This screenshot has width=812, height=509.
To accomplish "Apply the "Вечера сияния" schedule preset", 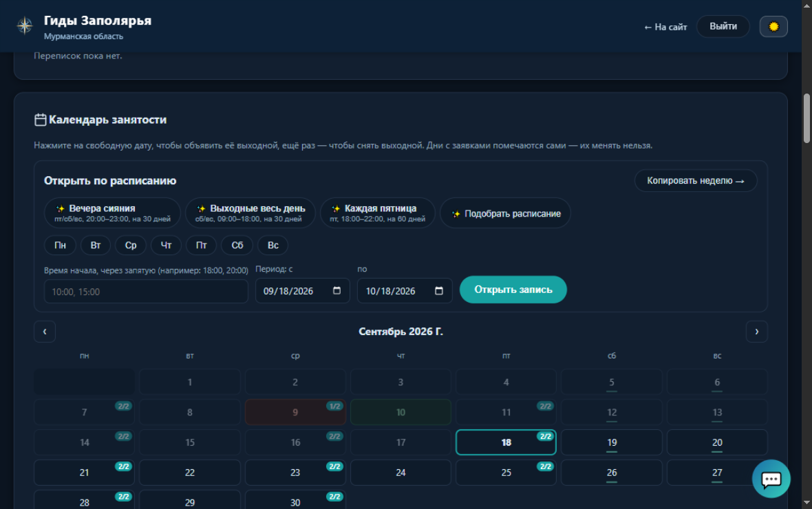I will pos(112,213).
